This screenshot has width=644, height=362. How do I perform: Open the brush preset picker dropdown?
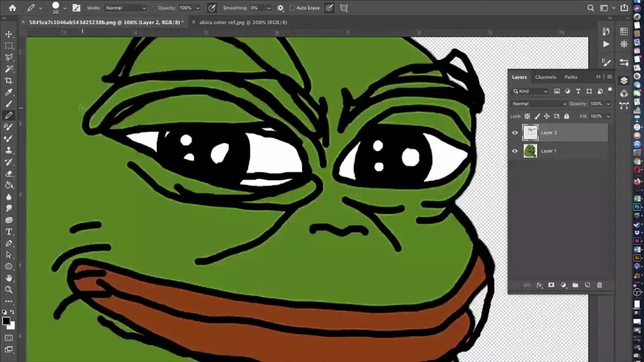(64, 8)
